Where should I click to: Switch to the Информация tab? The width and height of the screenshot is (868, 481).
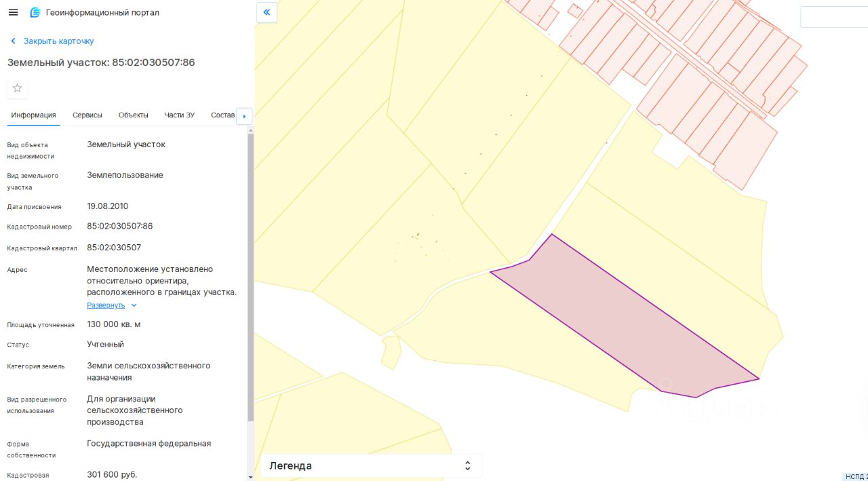tap(33, 115)
